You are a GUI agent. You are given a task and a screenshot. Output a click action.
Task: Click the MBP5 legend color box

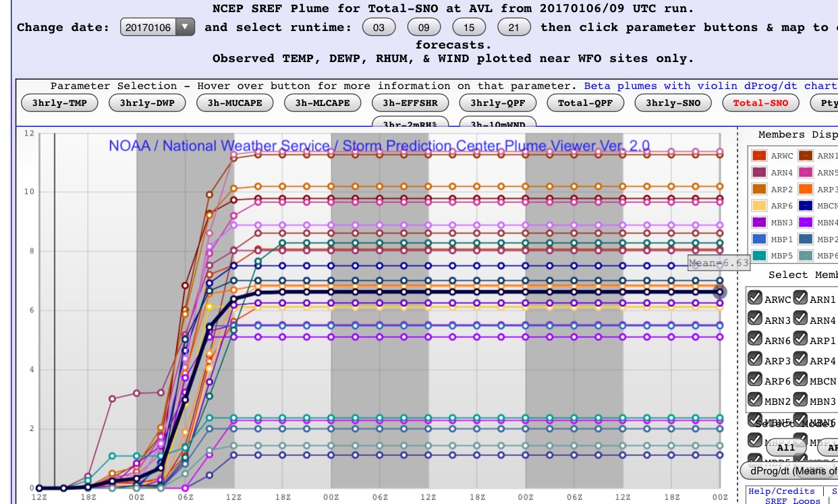point(759,256)
